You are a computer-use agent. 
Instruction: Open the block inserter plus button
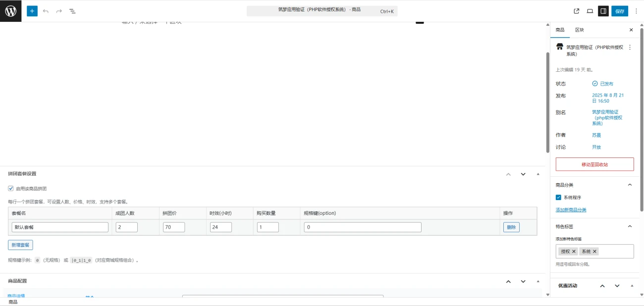click(32, 11)
